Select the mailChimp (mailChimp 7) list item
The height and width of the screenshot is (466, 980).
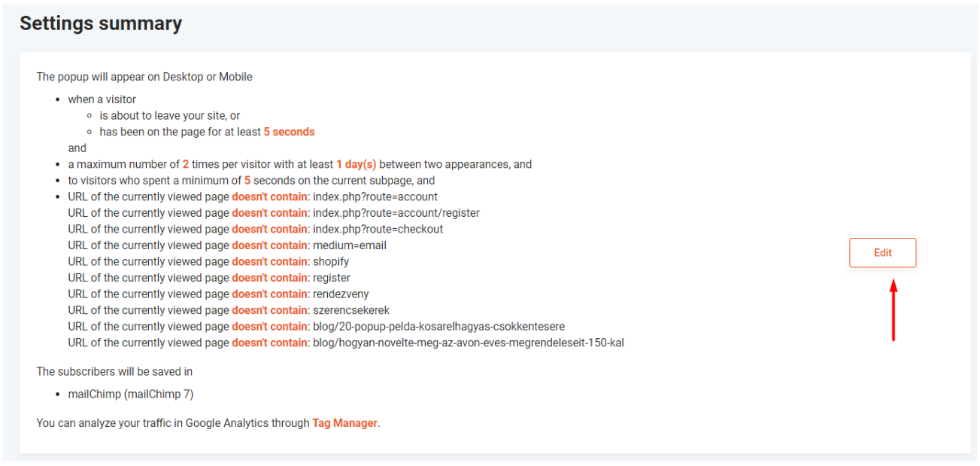[x=131, y=394]
